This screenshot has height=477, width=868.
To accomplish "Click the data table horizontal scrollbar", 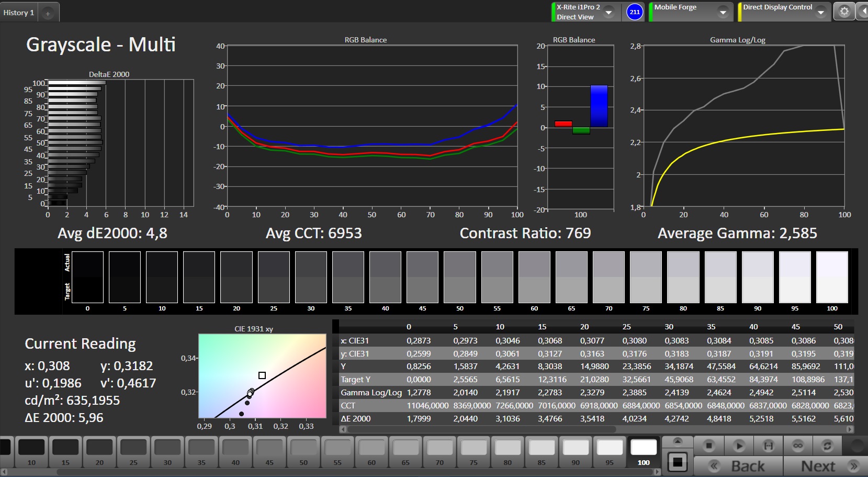I will tap(481, 429).
